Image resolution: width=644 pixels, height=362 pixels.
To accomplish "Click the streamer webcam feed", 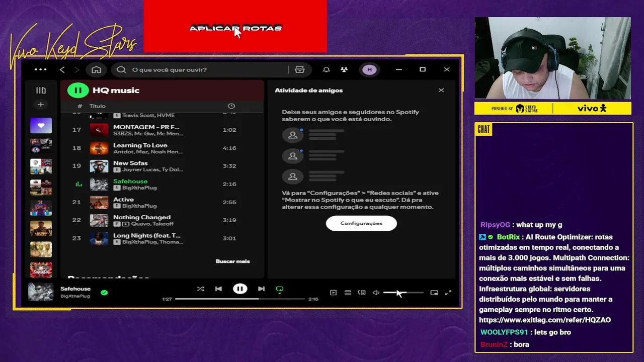I will [552, 58].
